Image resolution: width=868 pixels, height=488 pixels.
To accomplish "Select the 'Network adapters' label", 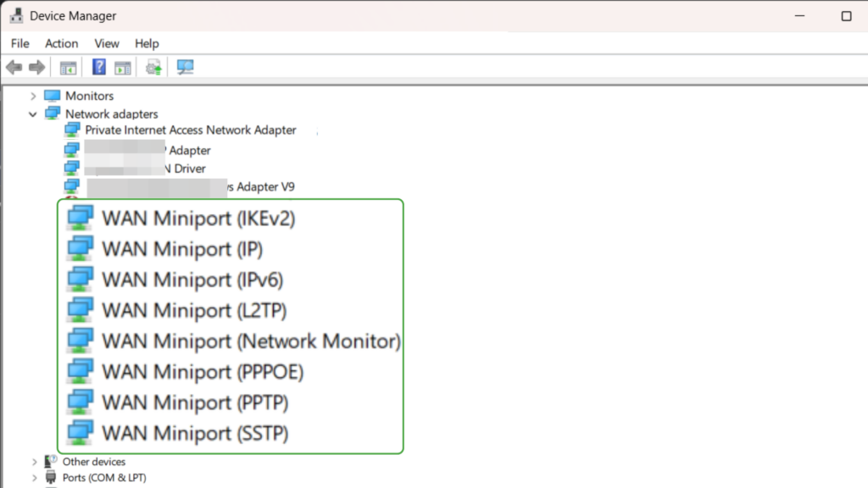I will 111,114.
